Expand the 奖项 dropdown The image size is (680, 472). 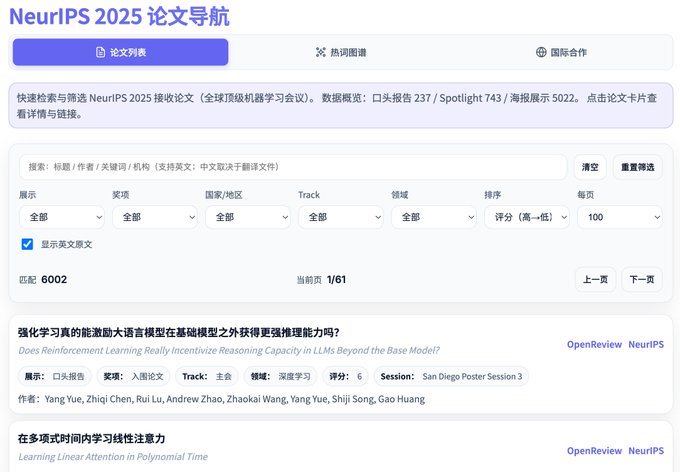155,217
